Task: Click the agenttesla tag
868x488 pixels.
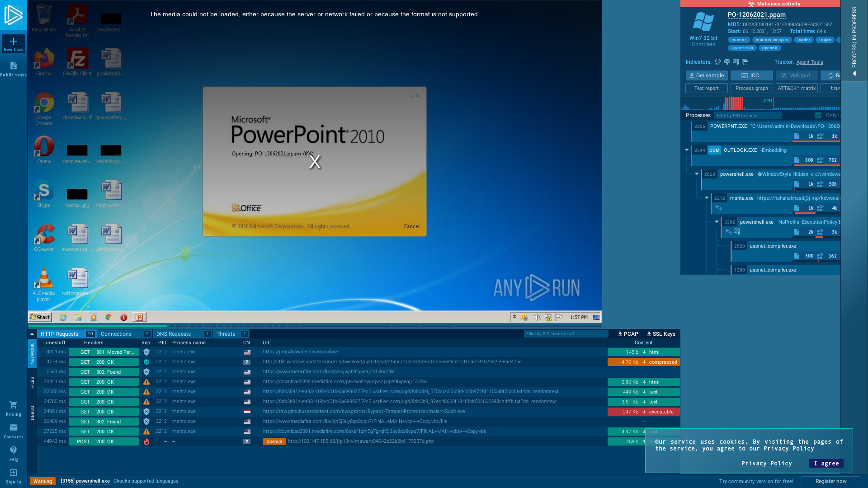Action: coord(742,48)
